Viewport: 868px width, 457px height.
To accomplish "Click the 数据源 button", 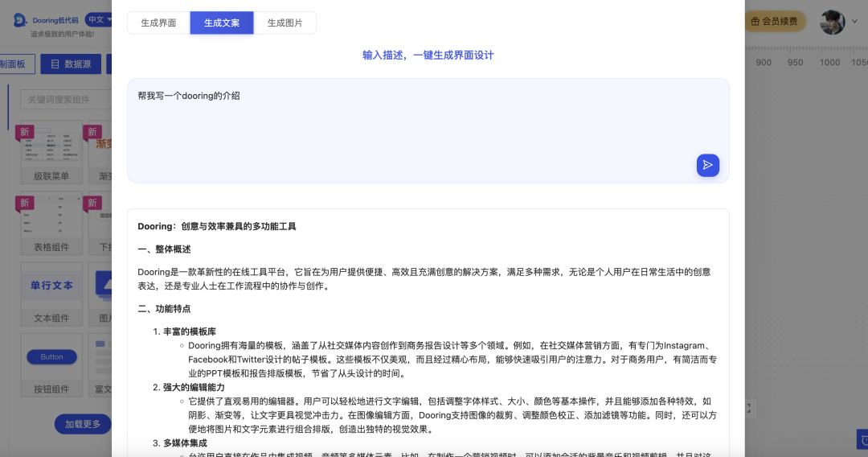I will pos(71,64).
